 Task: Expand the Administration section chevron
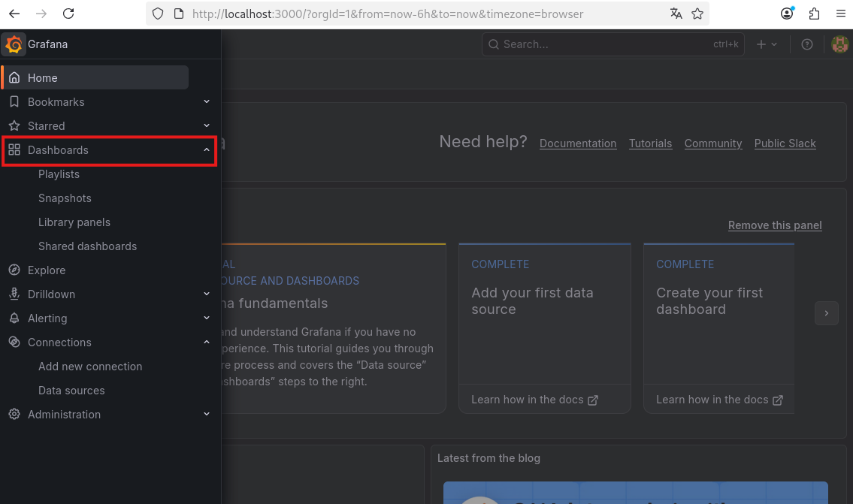click(207, 414)
